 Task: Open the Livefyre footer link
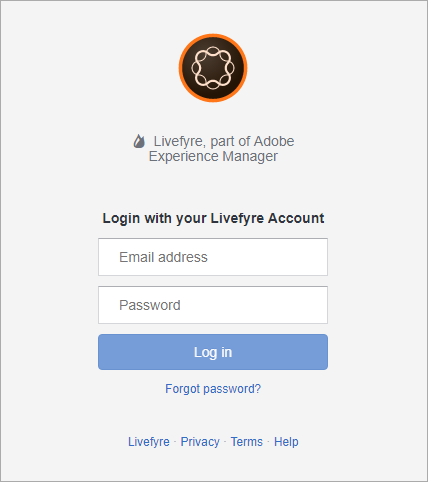coord(149,442)
